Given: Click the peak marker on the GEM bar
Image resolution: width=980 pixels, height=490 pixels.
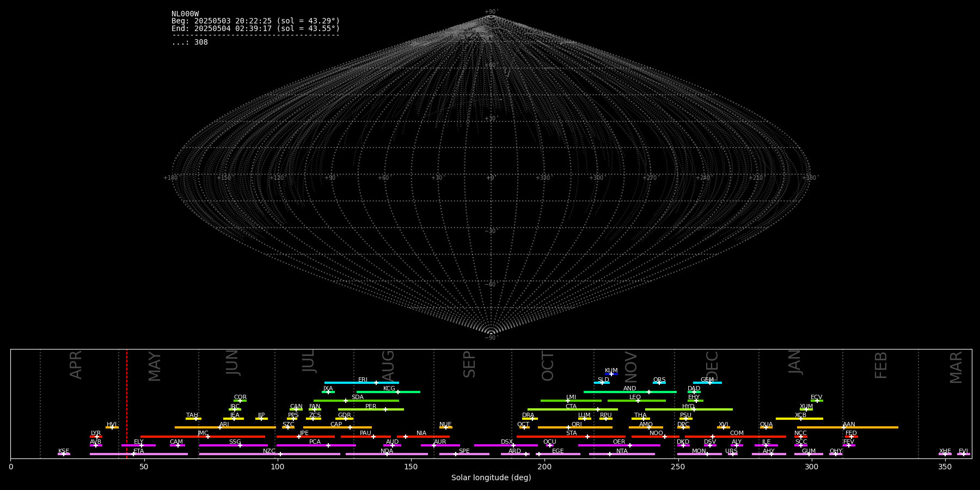Looking at the screenshot, I should pyautogui.click(x=709, y=383).
